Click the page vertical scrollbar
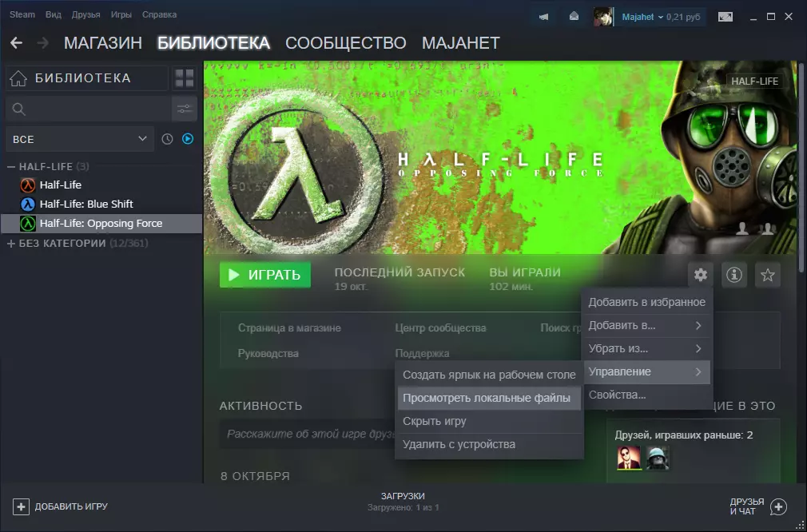 (801, 167)
